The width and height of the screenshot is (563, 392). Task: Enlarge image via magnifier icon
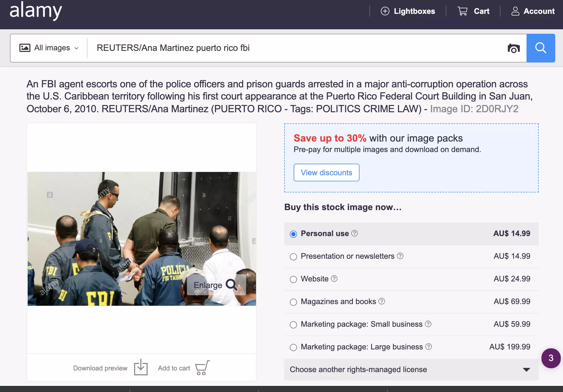click(x=231, y=285)
